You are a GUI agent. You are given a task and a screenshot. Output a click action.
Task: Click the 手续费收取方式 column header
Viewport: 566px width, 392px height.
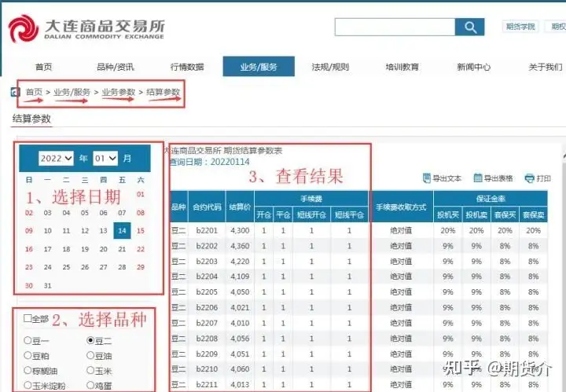click(x=401, y=207)
